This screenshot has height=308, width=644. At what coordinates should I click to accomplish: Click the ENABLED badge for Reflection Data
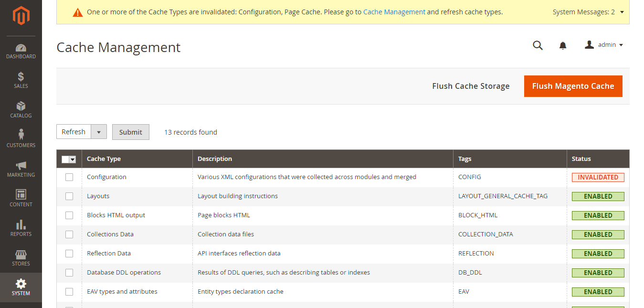(598, 254)
